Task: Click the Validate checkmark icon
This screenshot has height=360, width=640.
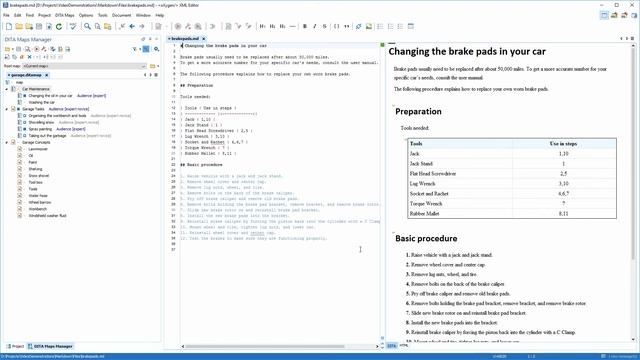Action: 73,27
